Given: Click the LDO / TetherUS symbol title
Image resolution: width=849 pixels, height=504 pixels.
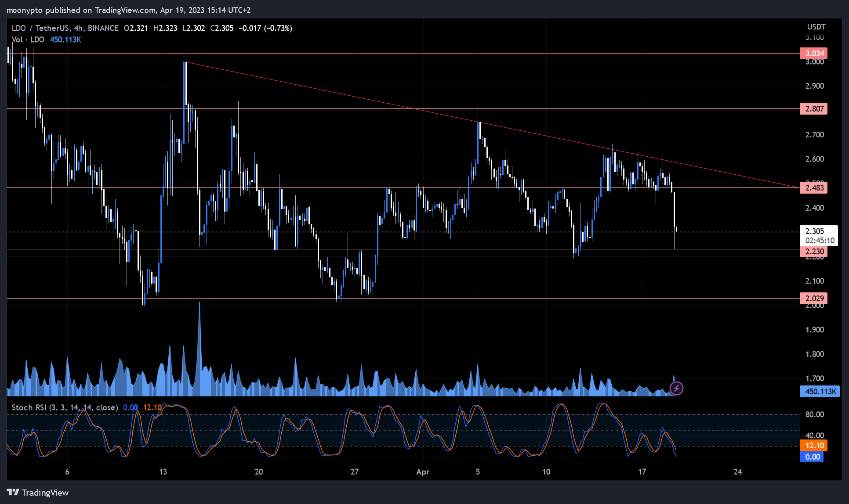Looking at the screenshot, I should (65, 28).
